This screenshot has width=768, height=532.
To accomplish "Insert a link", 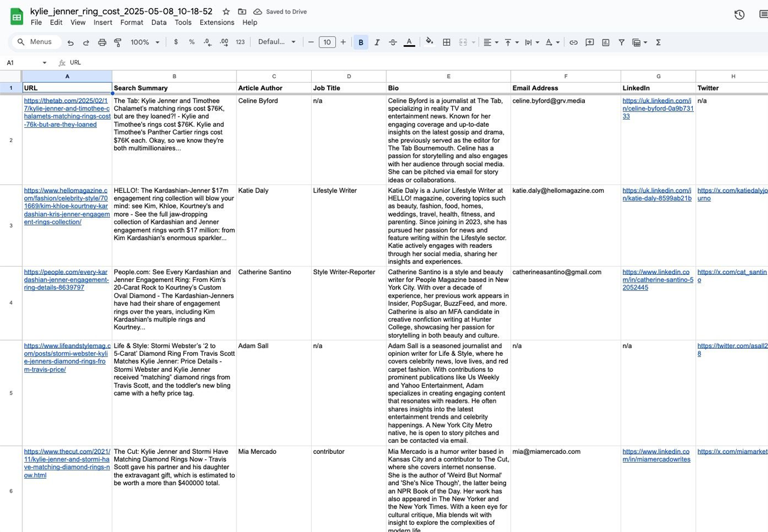I will pyautogui.click(x=574, y=42).
